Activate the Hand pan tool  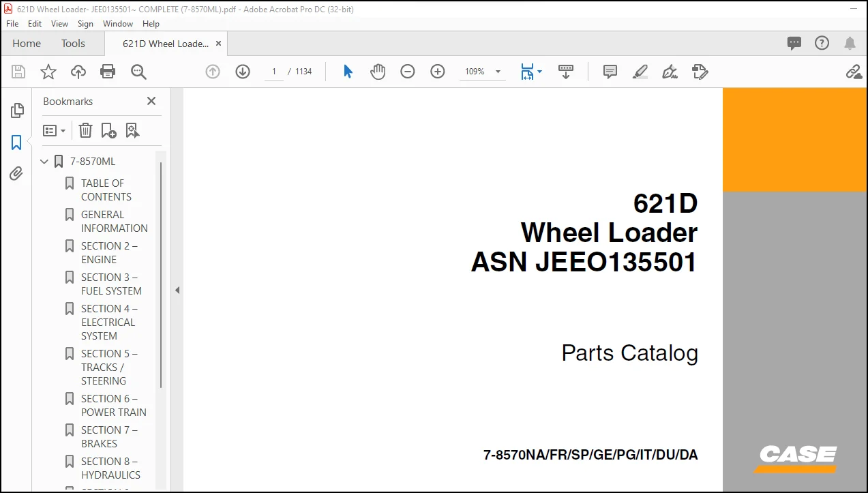[x=378, y=72]
